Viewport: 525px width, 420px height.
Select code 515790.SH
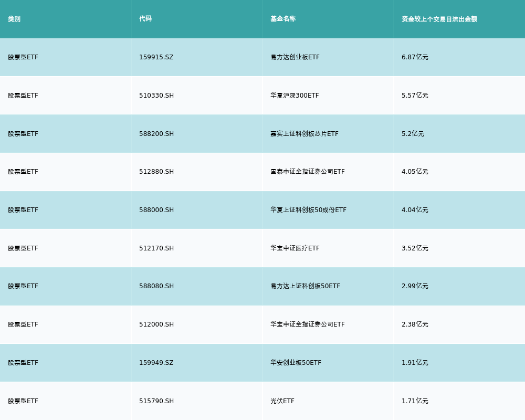156,401
